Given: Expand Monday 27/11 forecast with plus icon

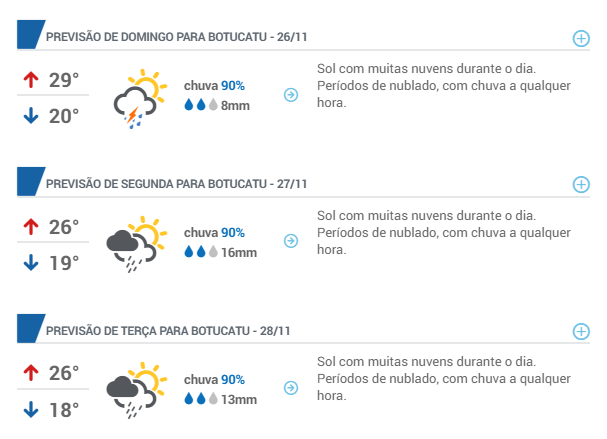Looking at the screenshot, I should (581, 185).
